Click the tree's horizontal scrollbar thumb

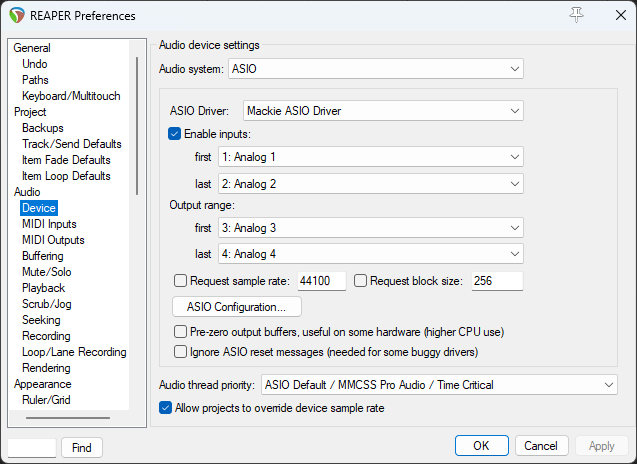click(68, 418)
